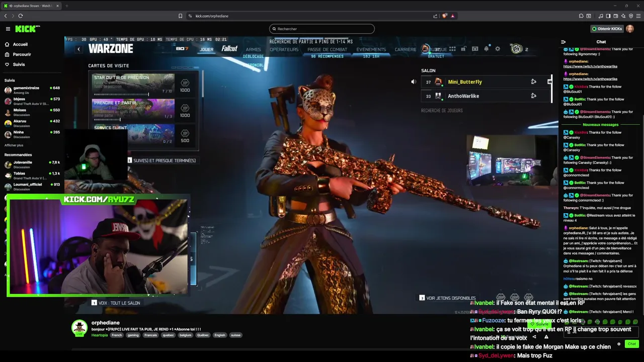Open Moises followed channel
Viewport: 644px width, 362px height.
32,112
